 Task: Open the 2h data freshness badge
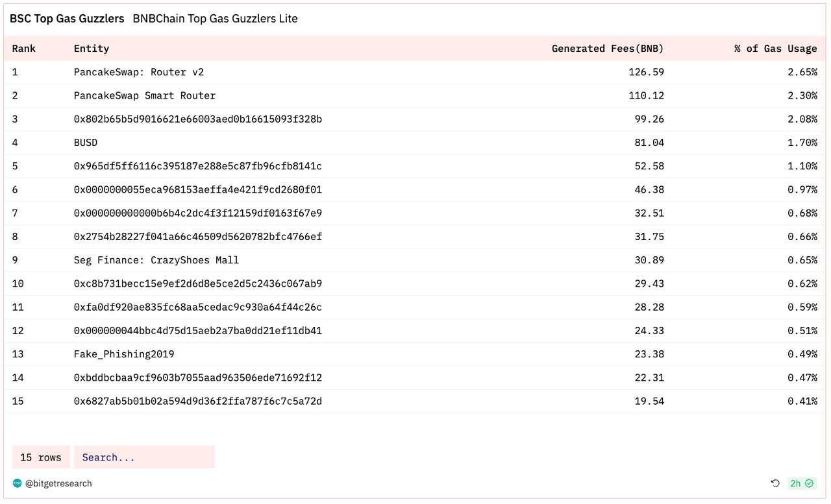pyautogui.click(x=802, y=483)
